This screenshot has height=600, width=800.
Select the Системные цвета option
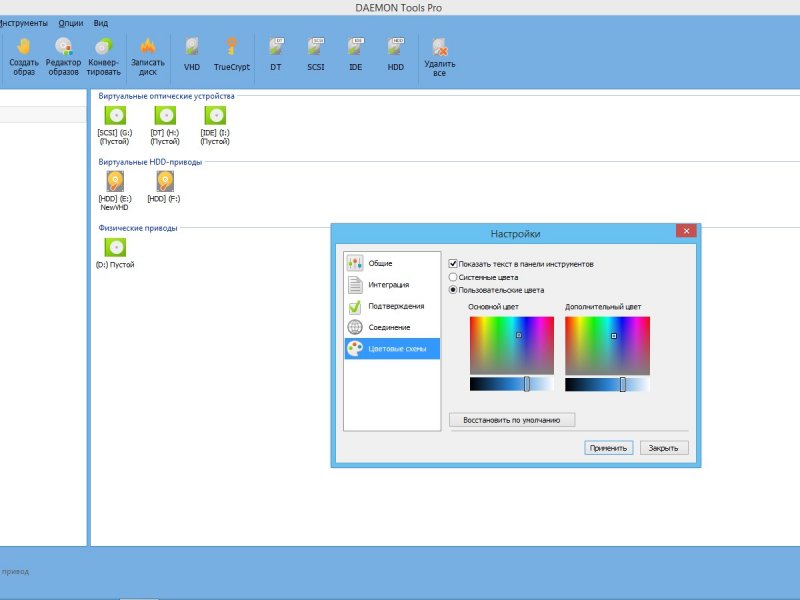point(453,277)
